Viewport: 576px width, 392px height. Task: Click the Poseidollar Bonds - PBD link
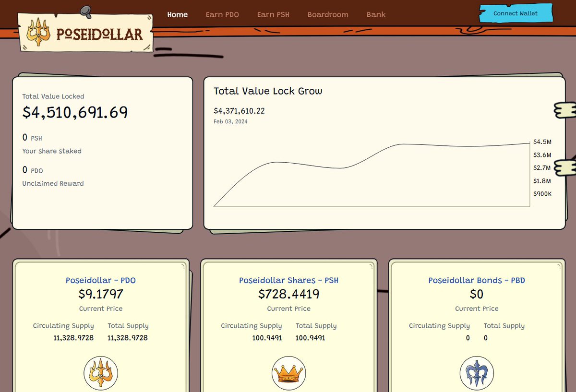477,280
